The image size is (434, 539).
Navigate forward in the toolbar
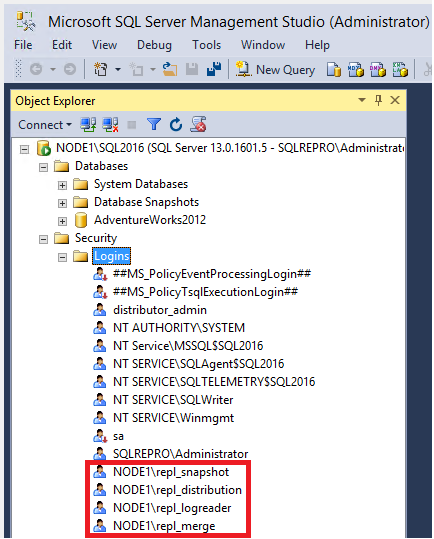[x=70, y=69]
